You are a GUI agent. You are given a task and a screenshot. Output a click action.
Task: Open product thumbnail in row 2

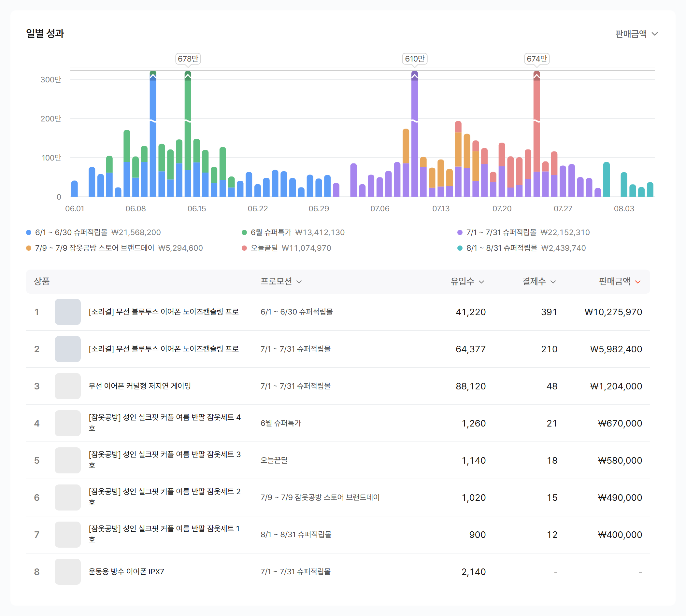tap(68, 349)
